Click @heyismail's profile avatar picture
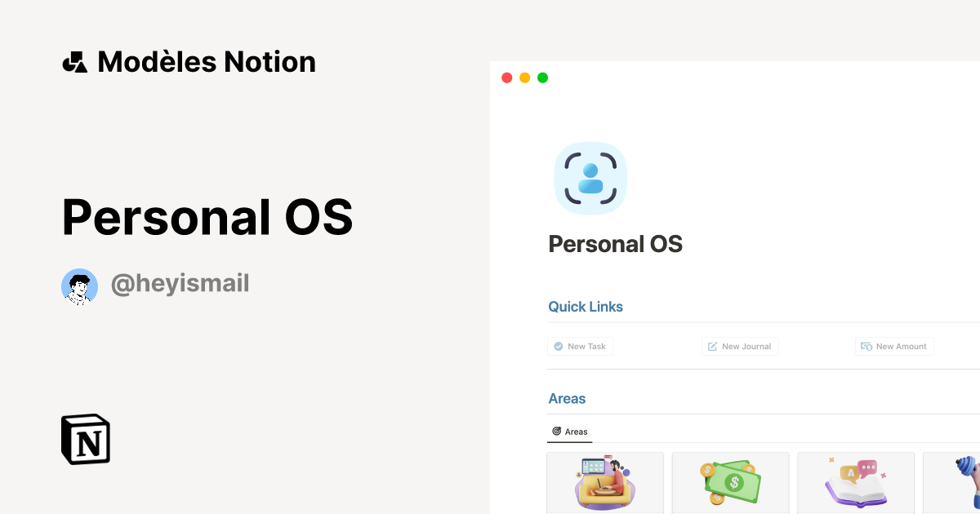Viewport: 980px width, 514px height. tap(79, 286)
